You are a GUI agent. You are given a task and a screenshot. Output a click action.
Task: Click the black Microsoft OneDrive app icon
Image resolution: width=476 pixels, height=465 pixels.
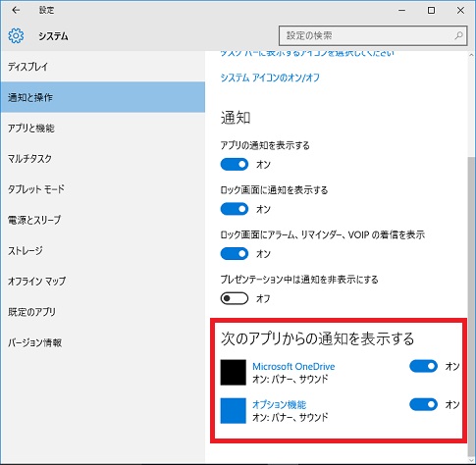pos(233,372)
